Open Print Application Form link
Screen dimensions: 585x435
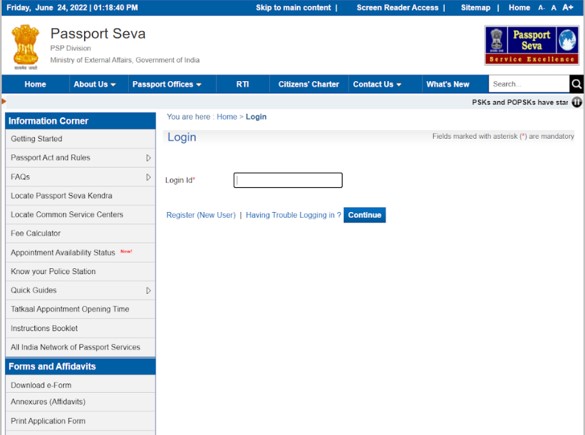pos(80,421)
